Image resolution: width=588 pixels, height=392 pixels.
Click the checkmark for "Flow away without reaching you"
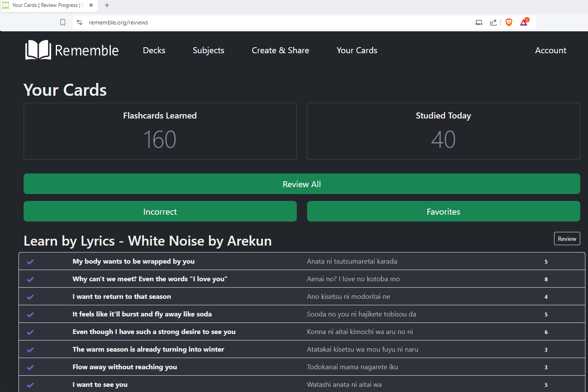[x=30, y=367]
